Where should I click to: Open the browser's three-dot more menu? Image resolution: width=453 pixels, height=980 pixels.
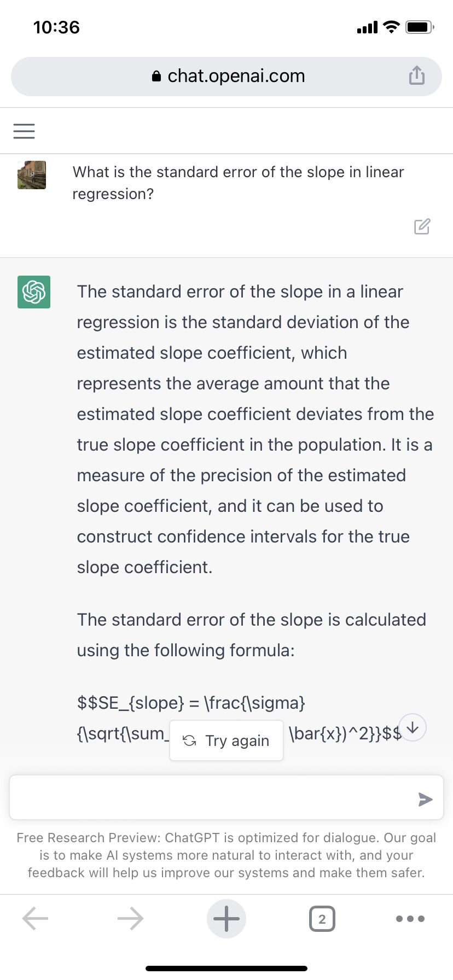click(x=410, y=918)
